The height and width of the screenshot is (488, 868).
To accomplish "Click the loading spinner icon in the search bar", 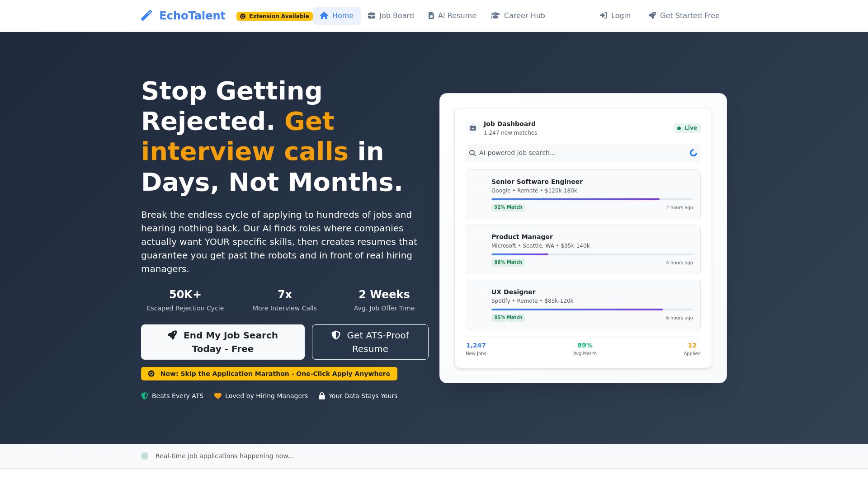I will pos(693,153).
